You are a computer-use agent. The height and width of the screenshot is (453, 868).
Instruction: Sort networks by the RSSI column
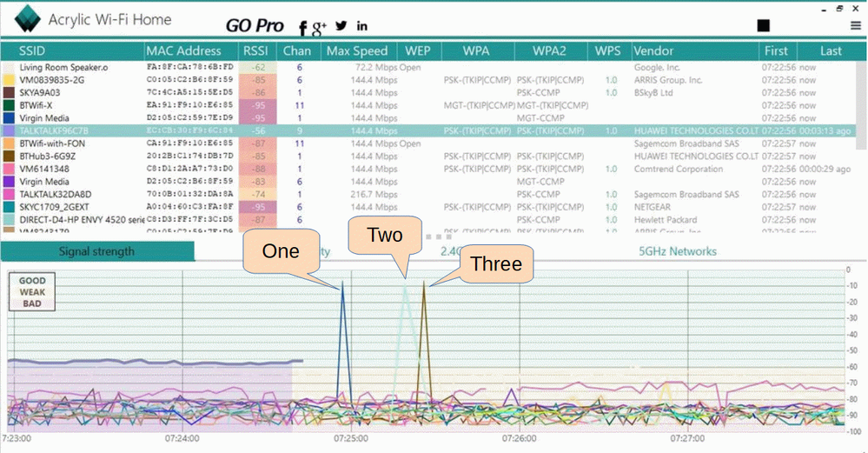point(255,50)
